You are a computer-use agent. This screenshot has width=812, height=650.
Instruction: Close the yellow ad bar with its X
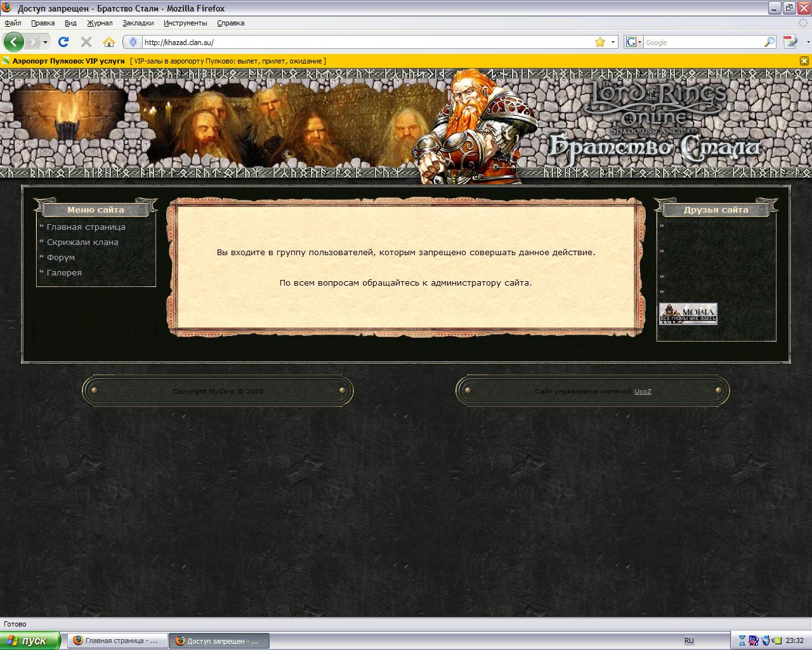(x=804, y=61)
